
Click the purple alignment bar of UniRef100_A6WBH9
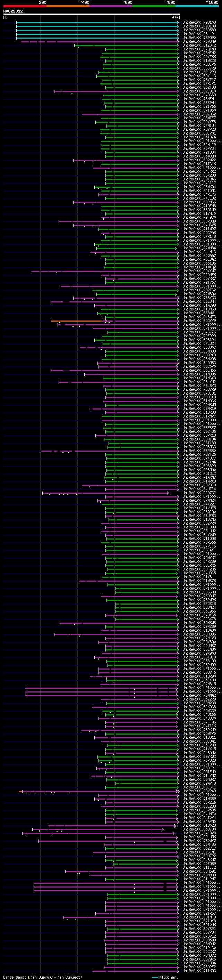point(100,42)
